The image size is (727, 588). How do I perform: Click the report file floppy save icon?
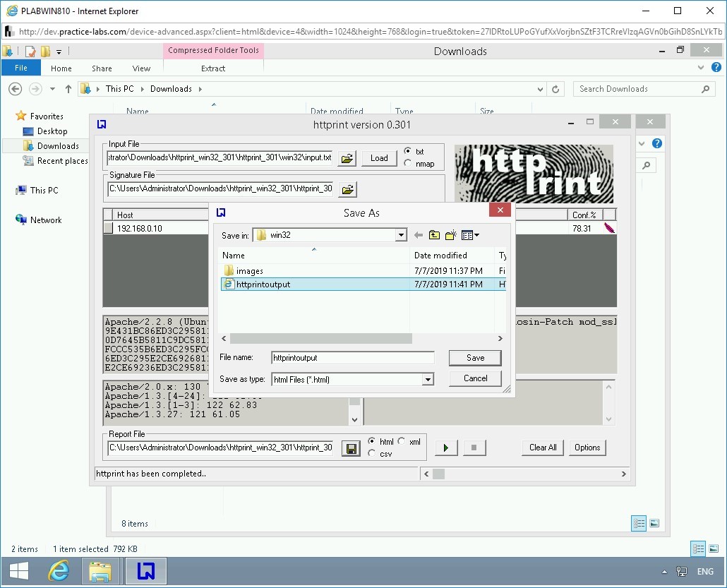tap(350, 448)
